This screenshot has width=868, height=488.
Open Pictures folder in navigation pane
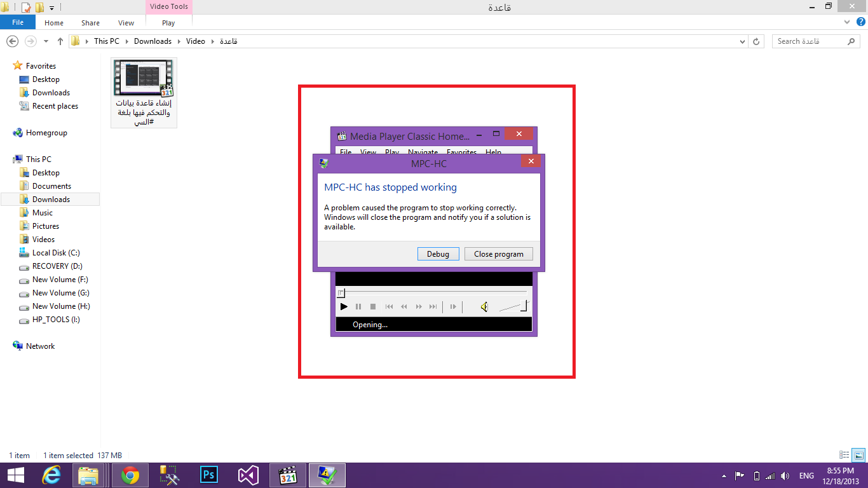click(x=46, y=226)
